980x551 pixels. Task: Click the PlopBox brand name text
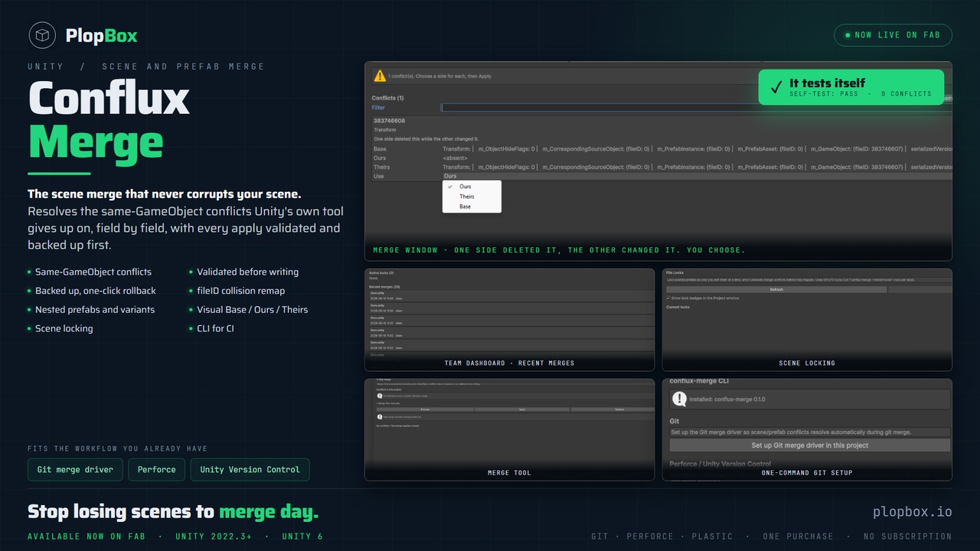pyautogui.click(x=101, y=35)
